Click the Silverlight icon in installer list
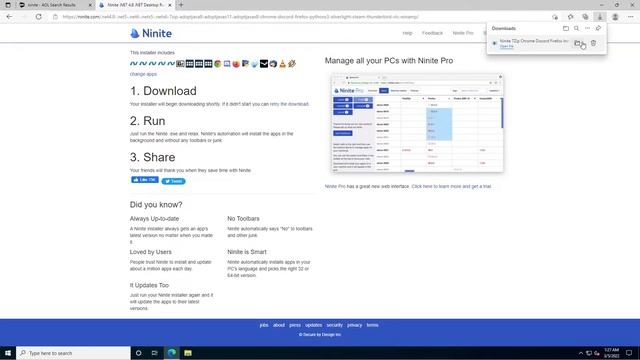This screenshot has height=360, width=640. 254,64
